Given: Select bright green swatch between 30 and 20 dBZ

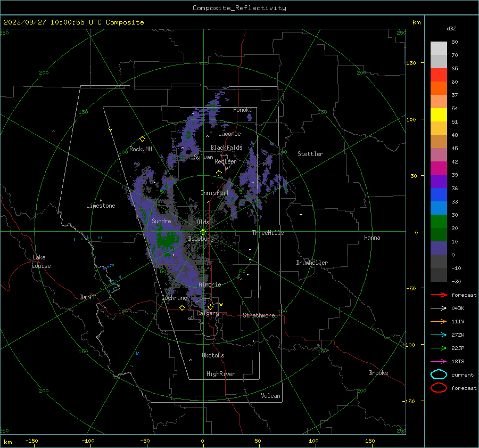Looking at the screenshot, I should (439, 221).
